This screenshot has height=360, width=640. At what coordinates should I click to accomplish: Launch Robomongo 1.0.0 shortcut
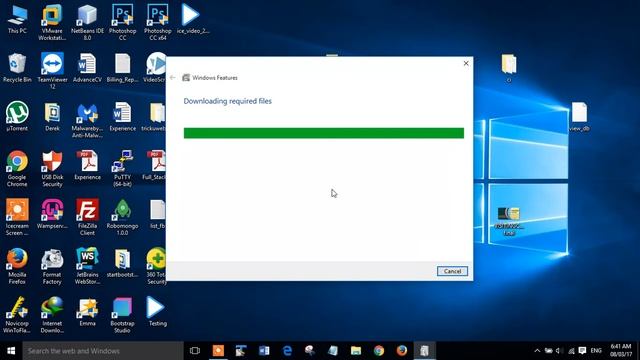pos(122,218)
